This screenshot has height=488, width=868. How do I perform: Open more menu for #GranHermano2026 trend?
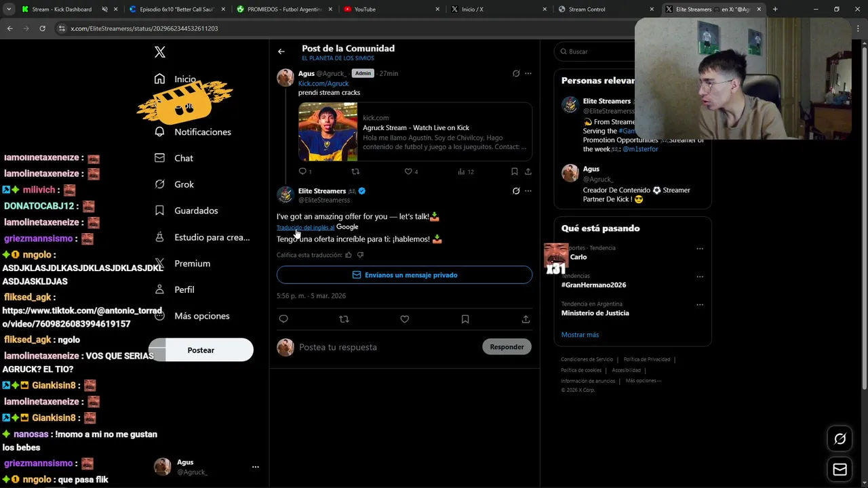tap(700, 277)
